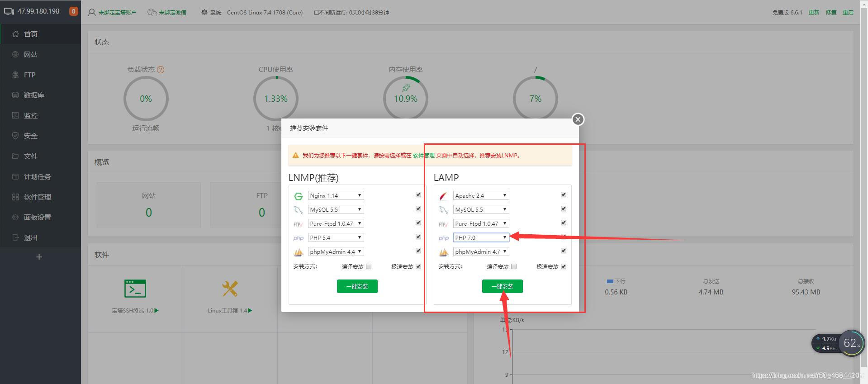Click the 负载状态 help question icon
This screenshot has width=868, height=384.
point(161,70)
